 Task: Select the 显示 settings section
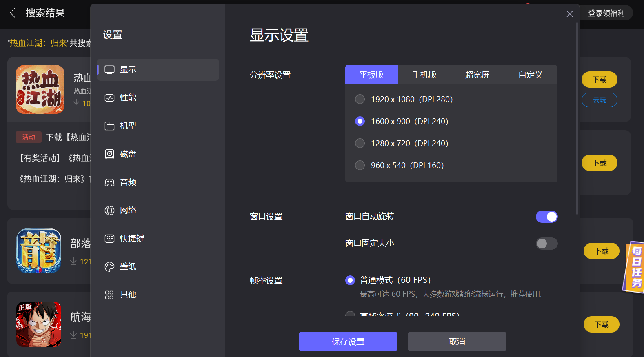(158, 70)
